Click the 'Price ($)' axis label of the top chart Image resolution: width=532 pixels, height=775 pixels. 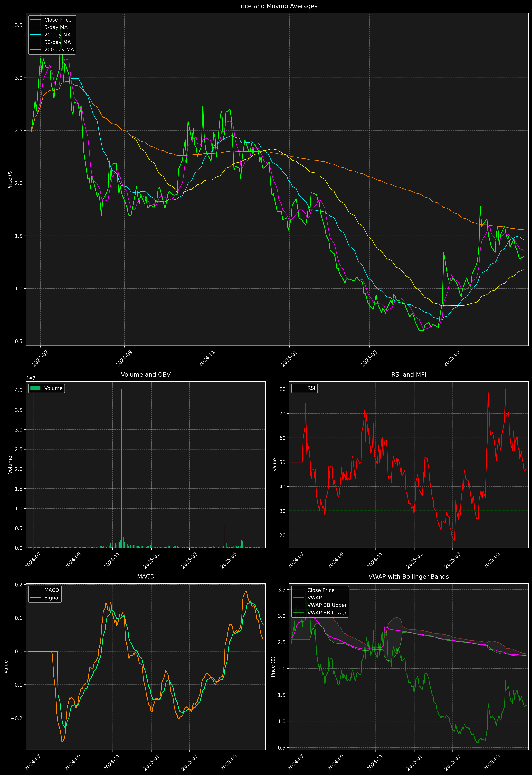coord(10,179)
